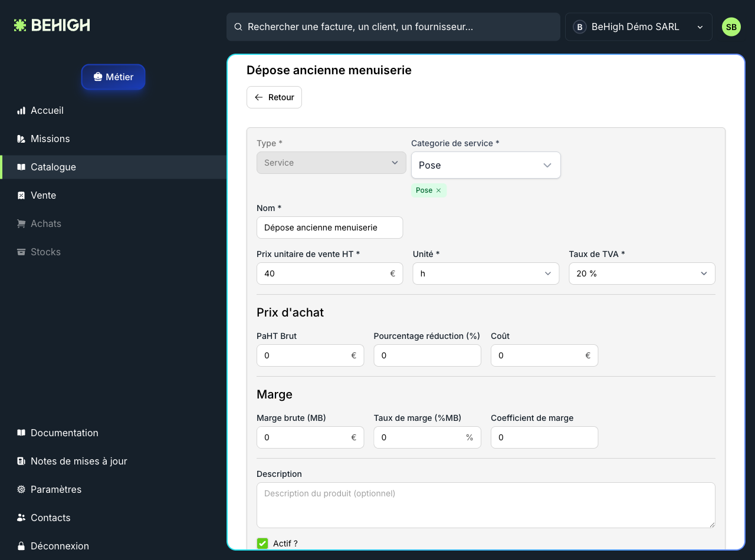Open the SB user avatar menu
The width and height of the screenshot is (755, 560).
coord(731,27)
